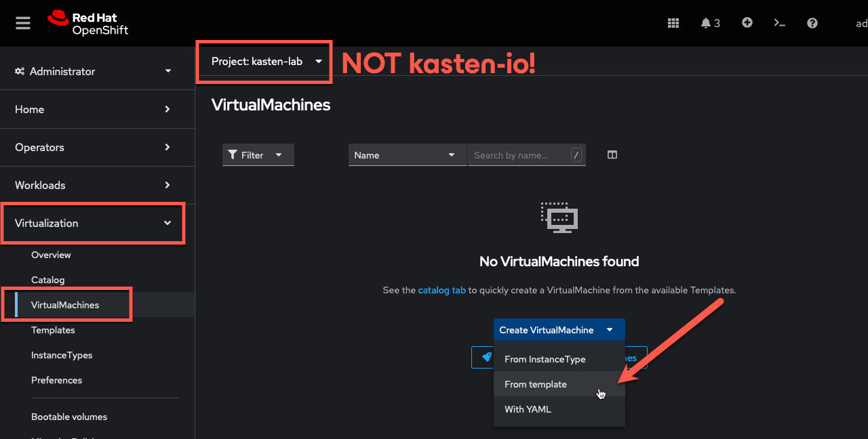
Task: Toggle the hamburger navigation menu
Action: tap(23, 23)
